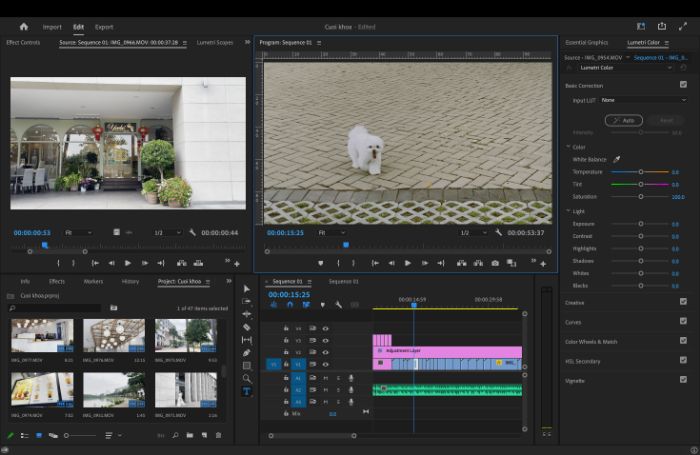Select the Type tool
This screenshot has width=700, height=455.
246,392
